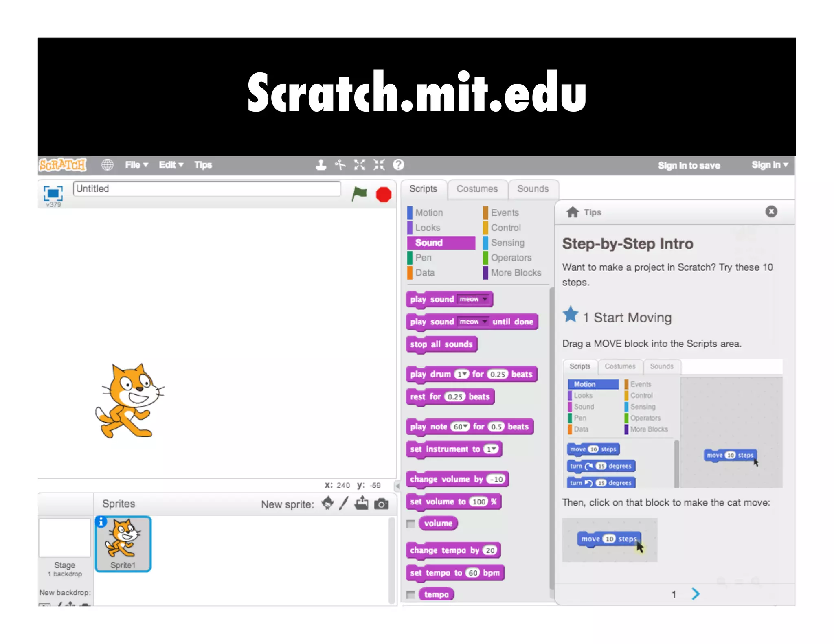The image size is (834, 644).
Task: Select the Data block category
Action: [441, 273]
